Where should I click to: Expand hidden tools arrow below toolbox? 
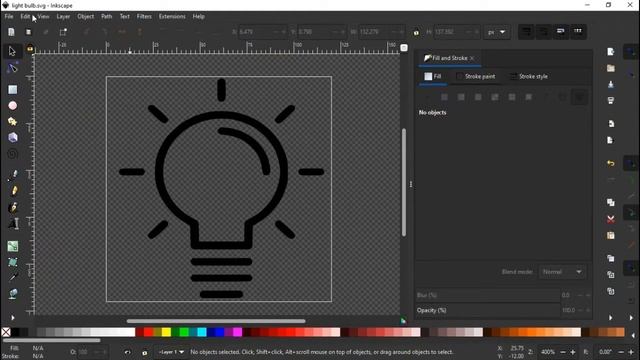point(13,318)
